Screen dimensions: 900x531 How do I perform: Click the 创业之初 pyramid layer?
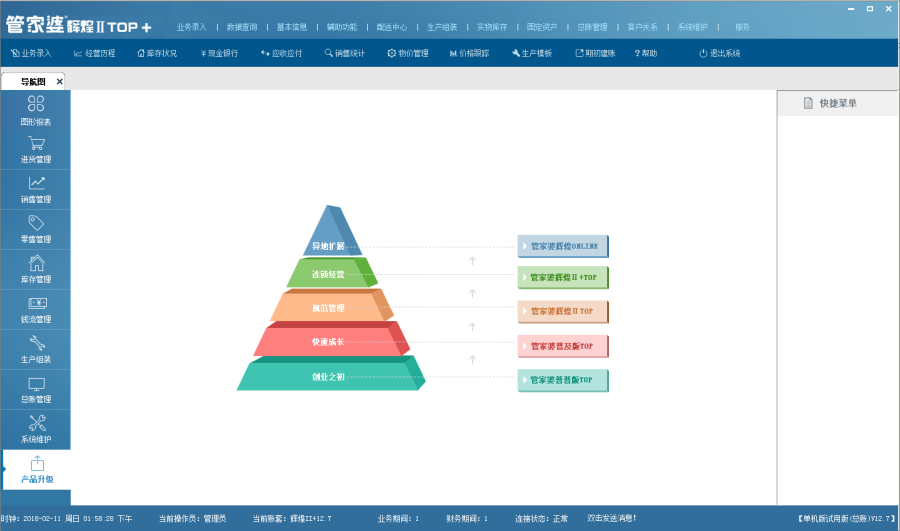coord(328,377)
